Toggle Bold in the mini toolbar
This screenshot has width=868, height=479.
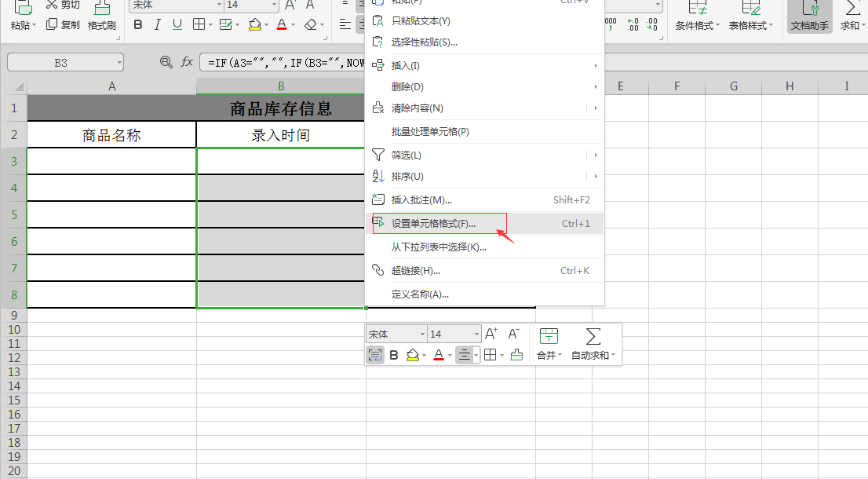(394, 355)
